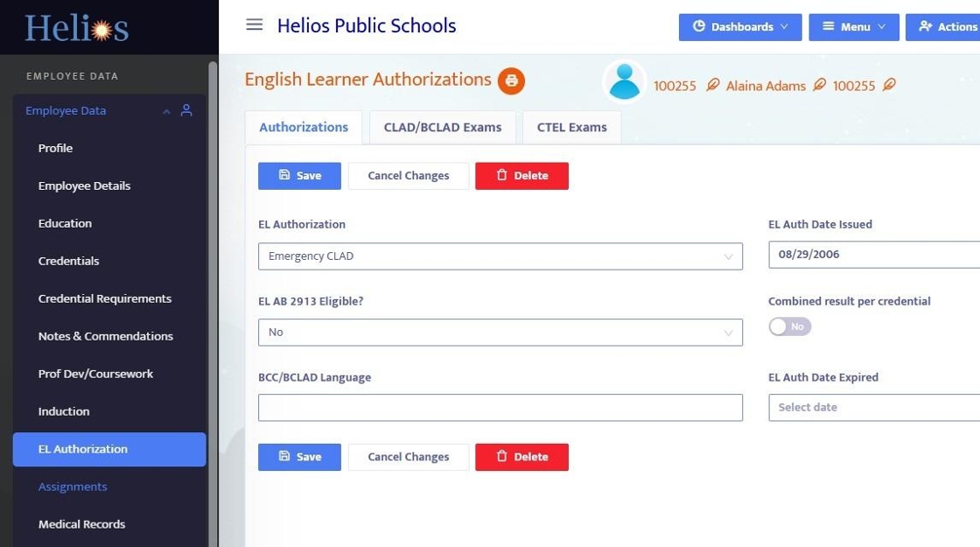Image resolution: width=980 pixels, height=547 pixels.
Task: Click the BCC/BCLAD Language input field
Action: tap(500, 408)
